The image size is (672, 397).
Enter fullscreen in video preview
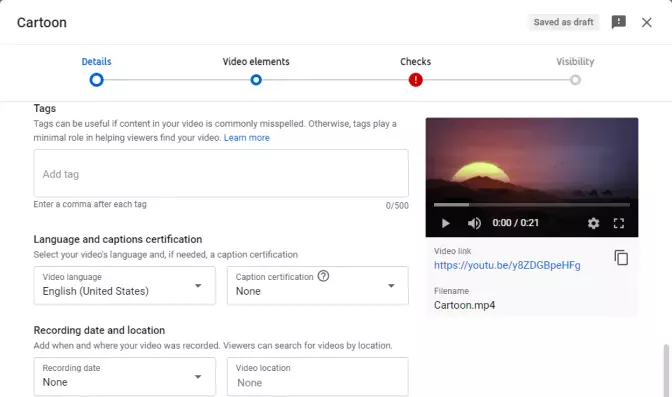click(618, 223)
